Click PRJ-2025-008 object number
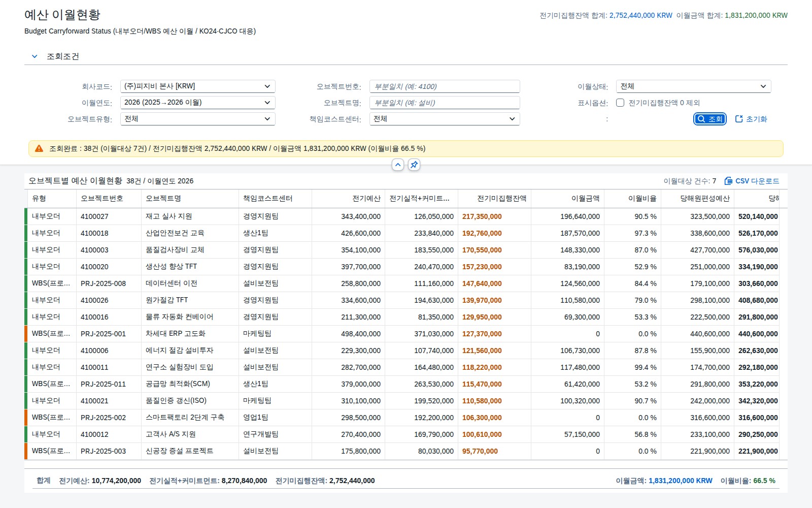Viewport: 812px width, 508px height. click(x=103, y=283)
